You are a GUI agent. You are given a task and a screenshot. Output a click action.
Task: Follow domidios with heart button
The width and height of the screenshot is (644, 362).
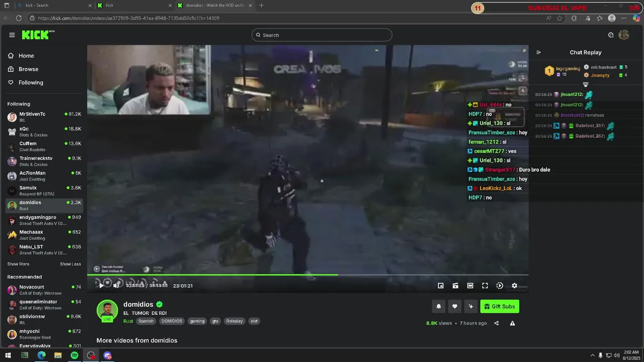tap(455, 306)
